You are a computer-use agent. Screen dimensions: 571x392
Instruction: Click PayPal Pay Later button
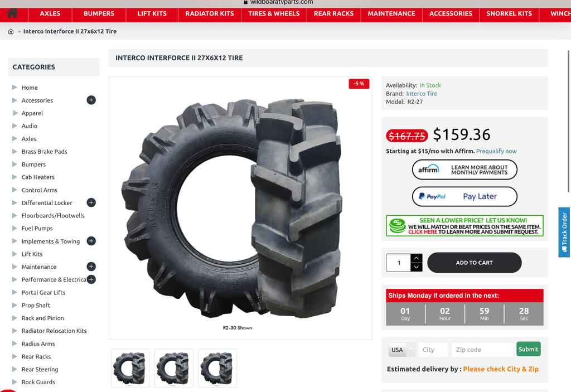(464, 196)
